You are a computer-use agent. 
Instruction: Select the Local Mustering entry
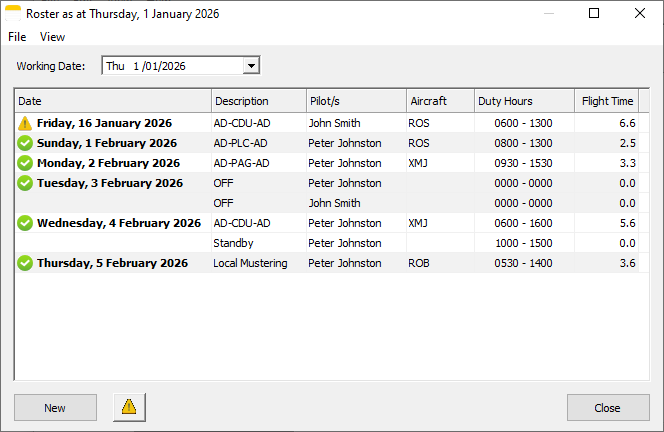tap(250, 263)
